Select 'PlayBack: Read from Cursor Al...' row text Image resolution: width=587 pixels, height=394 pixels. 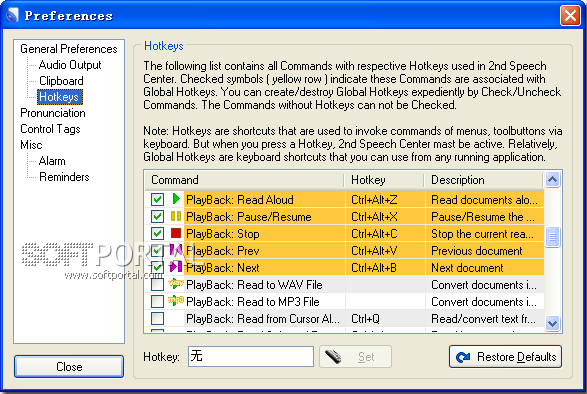tap(263, 318)
